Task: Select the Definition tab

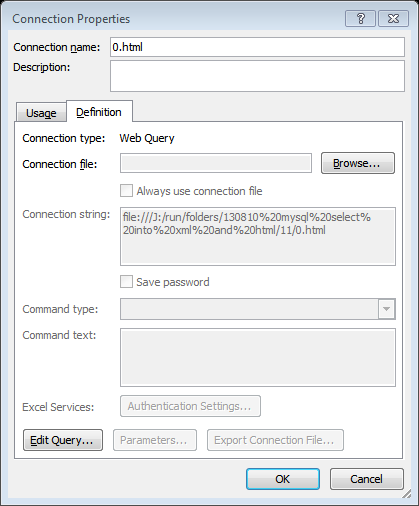Action: [x=99, y=112]
